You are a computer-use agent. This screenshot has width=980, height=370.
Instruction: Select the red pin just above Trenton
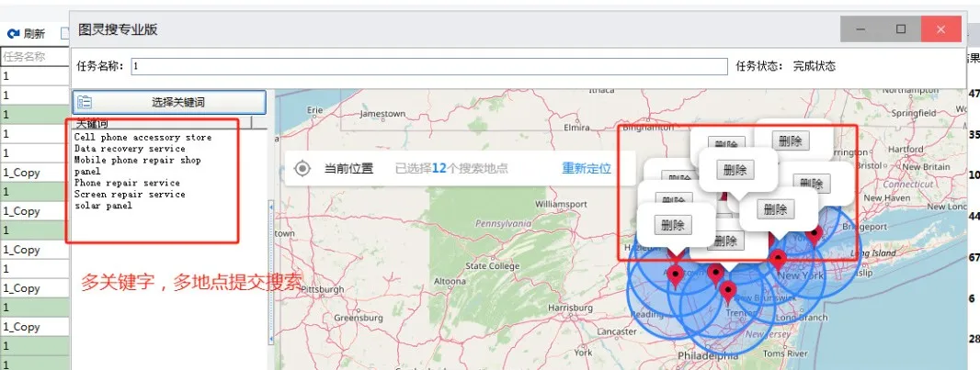[727, 293]
